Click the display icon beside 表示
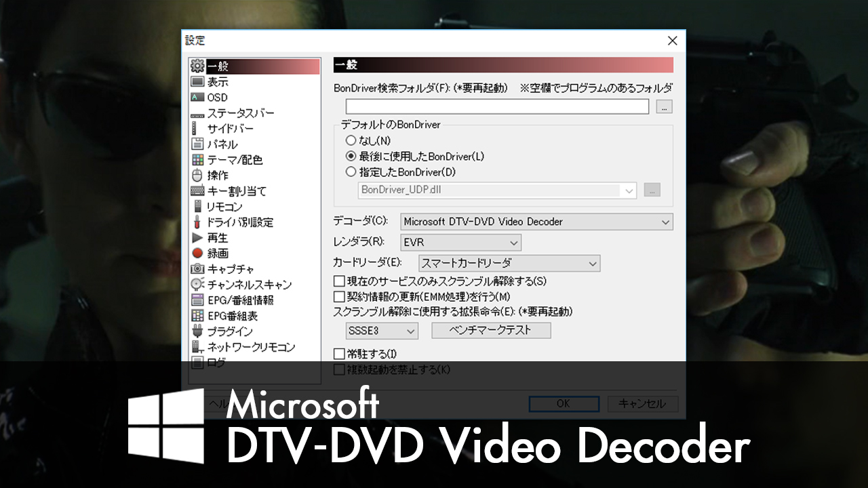This screenshot has height=488, width=868. click(x=197, y=82)
